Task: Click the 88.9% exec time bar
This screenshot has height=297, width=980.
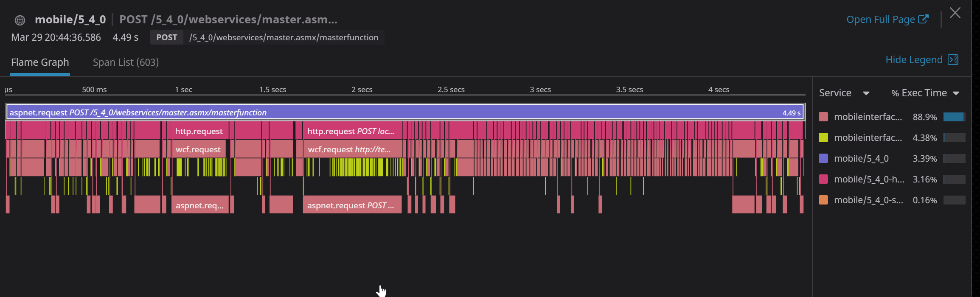Action: pyautogui.click(x=955, y=117)
